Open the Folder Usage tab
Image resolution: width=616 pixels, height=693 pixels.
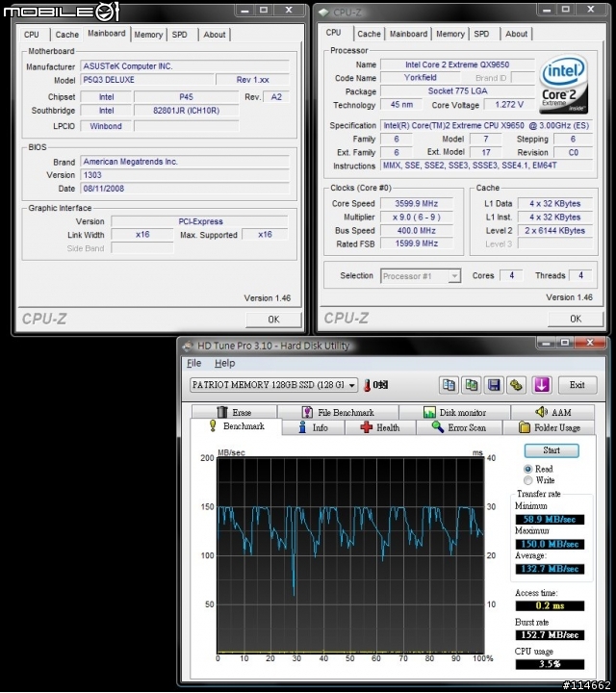tap(549, 427)
